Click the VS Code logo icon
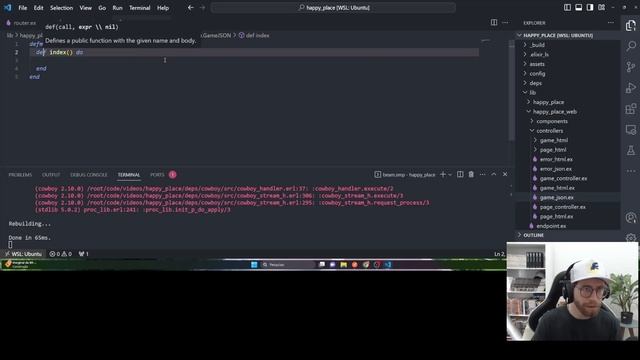Screen dimensions: 640x360 [8, 7]
